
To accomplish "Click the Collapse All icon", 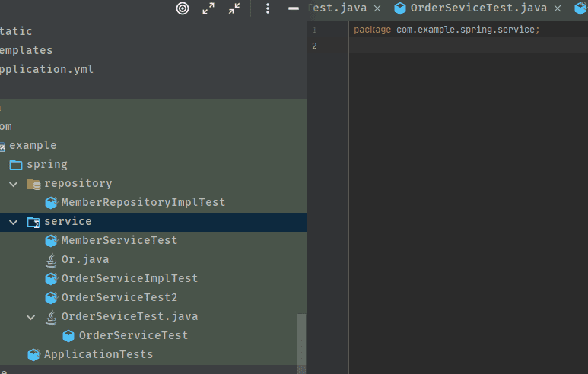I will click(x=234, y=8).
